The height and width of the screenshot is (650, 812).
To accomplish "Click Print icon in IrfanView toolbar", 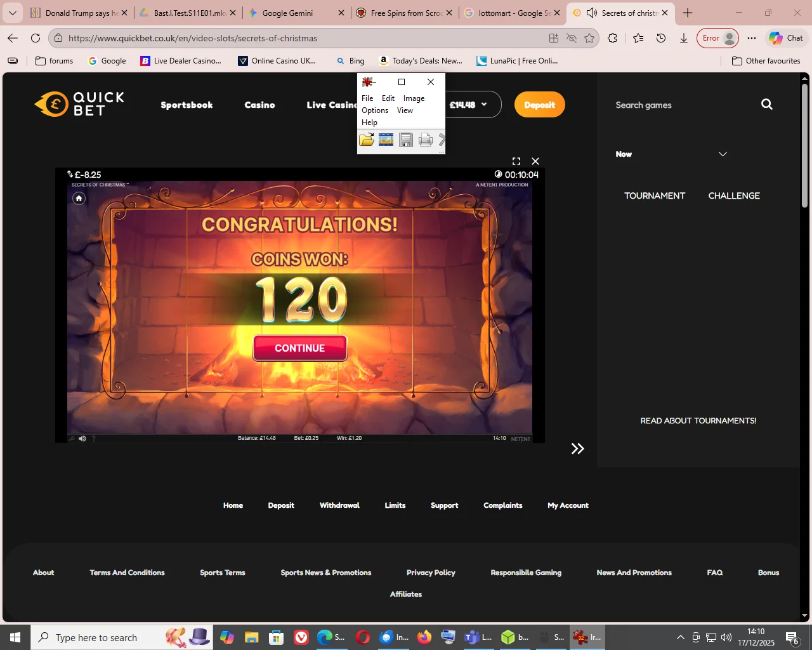I will (x=426, y=140).
